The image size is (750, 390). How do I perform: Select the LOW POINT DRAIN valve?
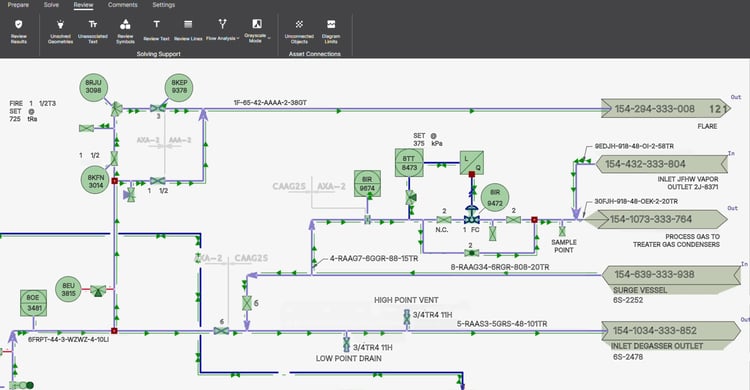click(x=346, y=344)
